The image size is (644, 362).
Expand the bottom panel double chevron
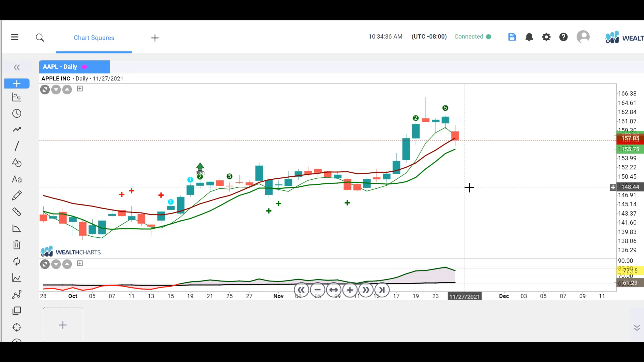(637, 327)
